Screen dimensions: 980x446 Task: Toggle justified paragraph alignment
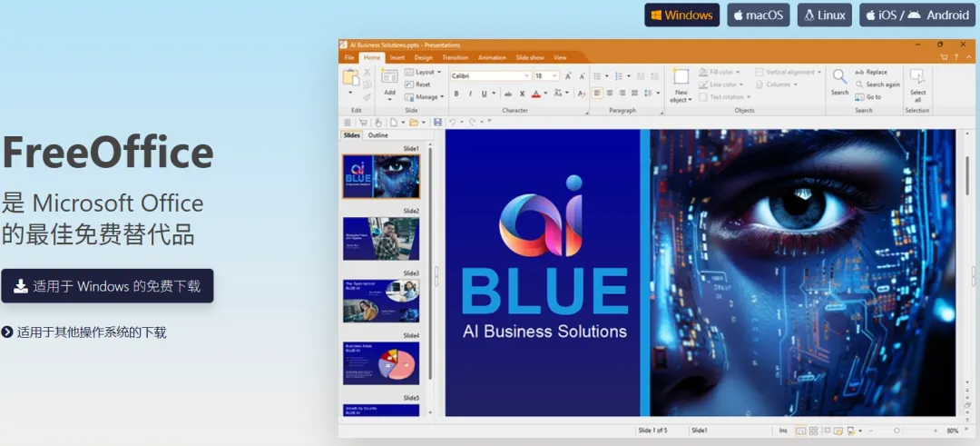point(634,93)
